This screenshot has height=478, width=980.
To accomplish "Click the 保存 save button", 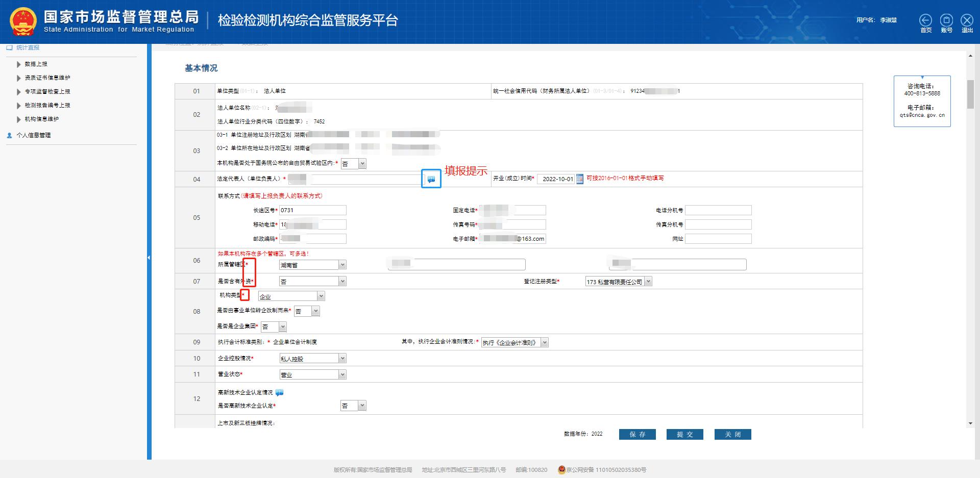I will pyautogui.click(x=637, y=434).
